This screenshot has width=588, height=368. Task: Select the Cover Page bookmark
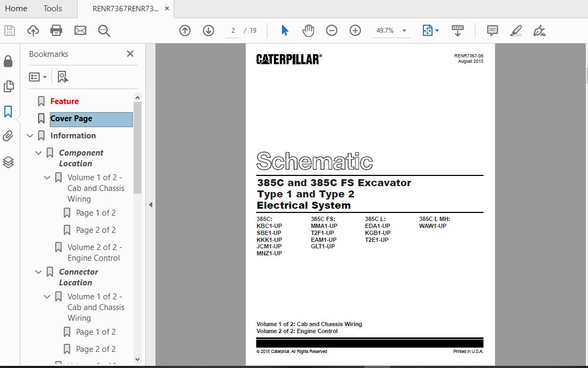click(91, 119)
